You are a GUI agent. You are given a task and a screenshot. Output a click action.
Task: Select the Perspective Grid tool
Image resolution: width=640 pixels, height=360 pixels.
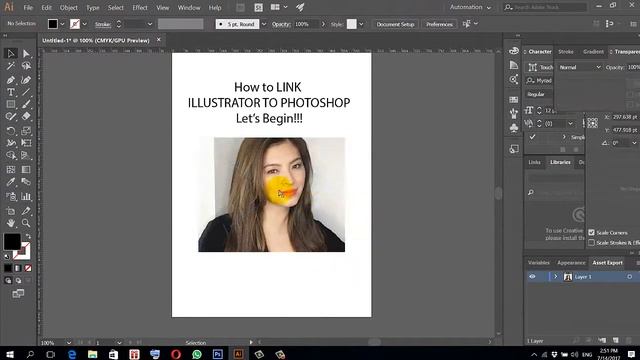pyautogui.click(x=26, y=156)
